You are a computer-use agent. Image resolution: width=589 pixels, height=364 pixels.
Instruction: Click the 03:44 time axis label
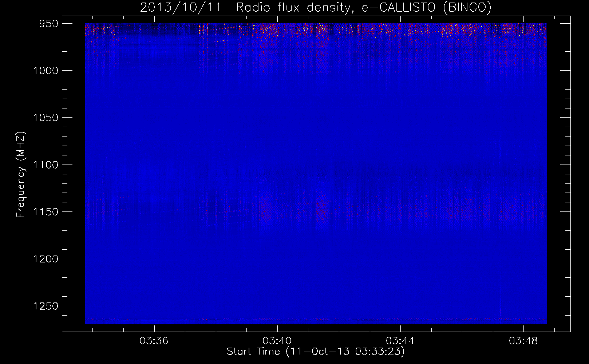pyautogui.click(x=400, y=341)
